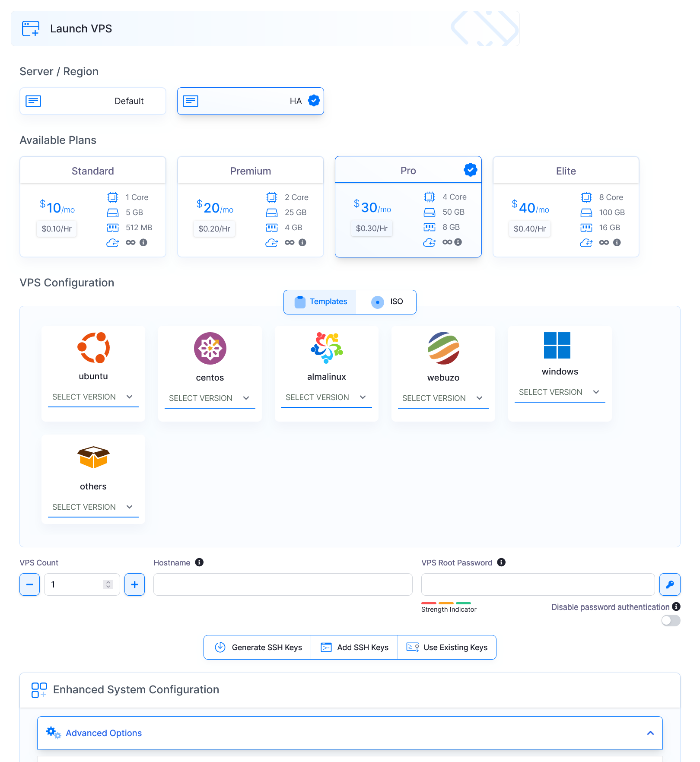Click the $0.20/Hr price badge
Image resolution: width=700 pixels, height=762 pixels.
pos(214,229)
